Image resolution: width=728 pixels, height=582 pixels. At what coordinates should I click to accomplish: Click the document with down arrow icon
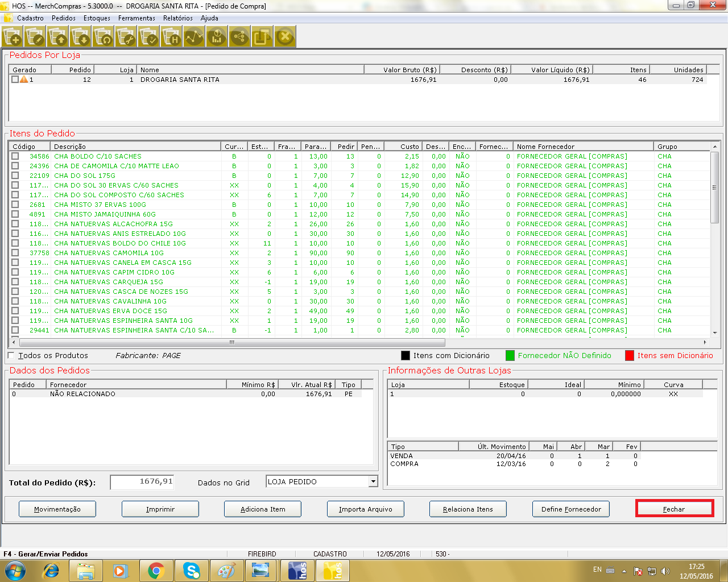click(x=81, y=38)
